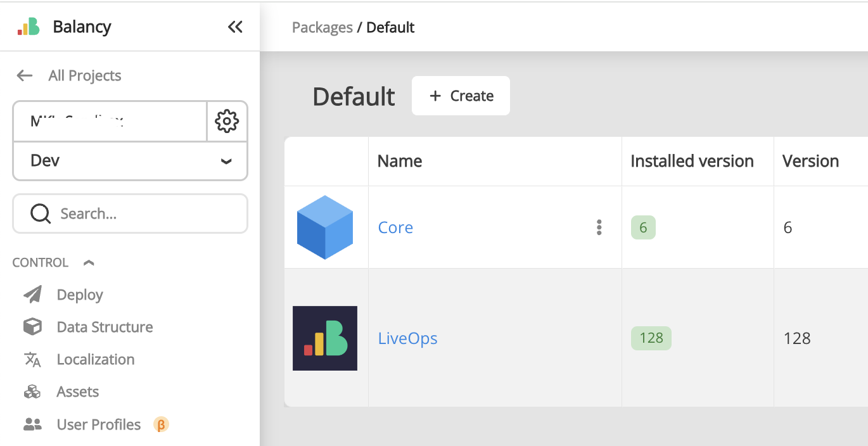Image resolution: width=868 pixels, height=446 pixels.
Task: Open the project name selector box
Action: click(x=110, y=120)
